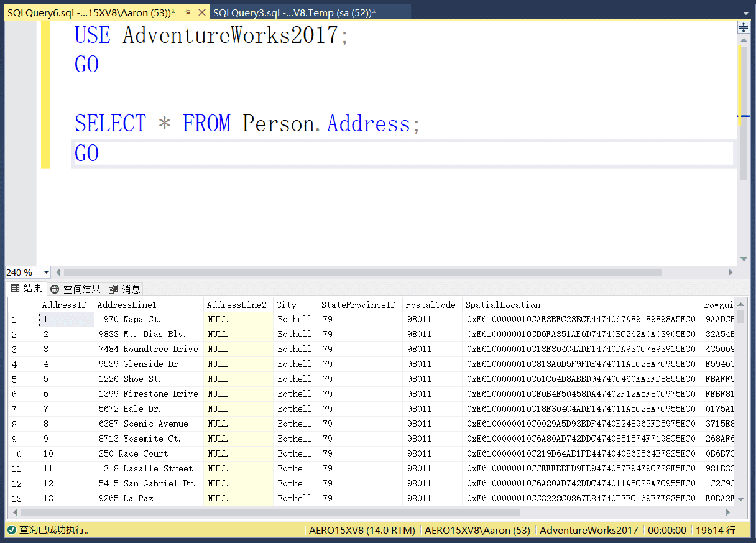Click the cell '1226 Shoe St.'
756x543 pixels.
click(149, 379)
